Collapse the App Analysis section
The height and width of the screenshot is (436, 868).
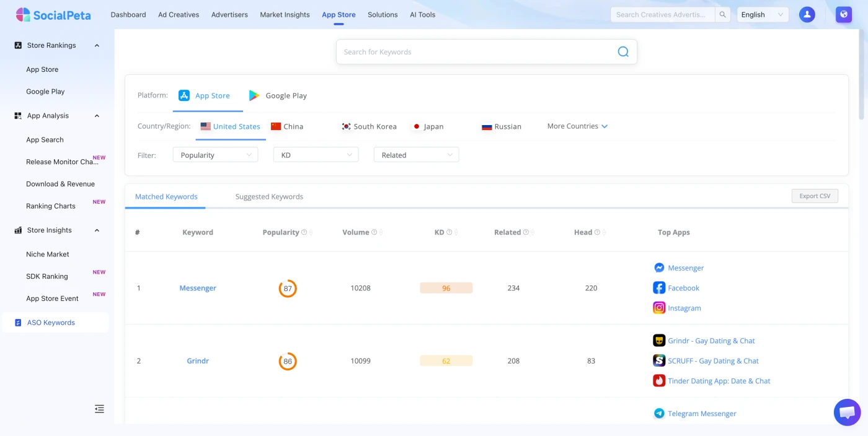[97, 116]
